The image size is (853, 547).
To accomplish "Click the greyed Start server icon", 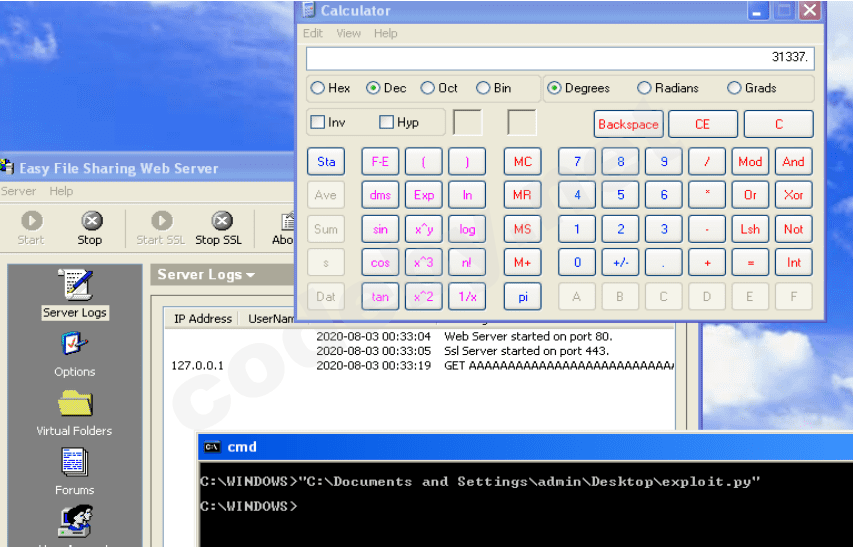I will [x=32, y=221].
